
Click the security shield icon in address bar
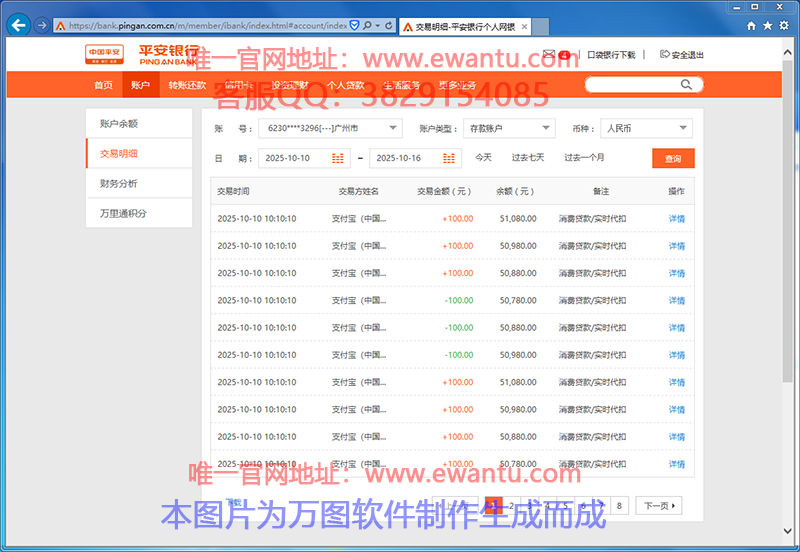(354, 25)
